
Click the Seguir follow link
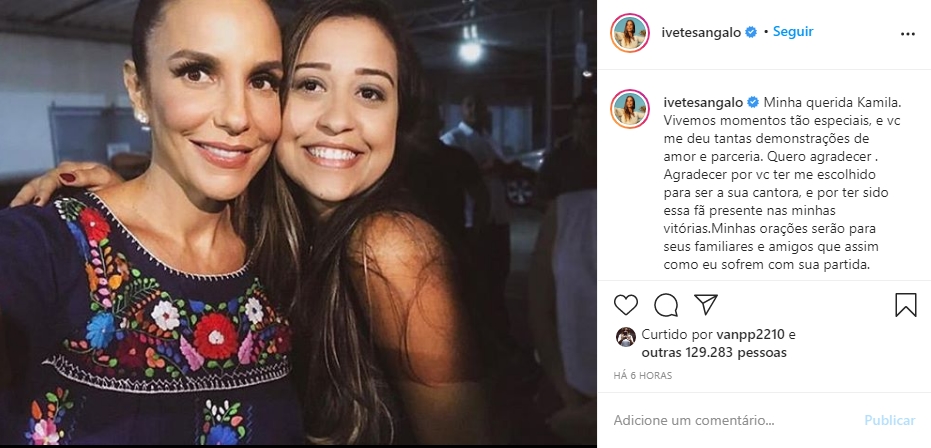coord(793,32)
